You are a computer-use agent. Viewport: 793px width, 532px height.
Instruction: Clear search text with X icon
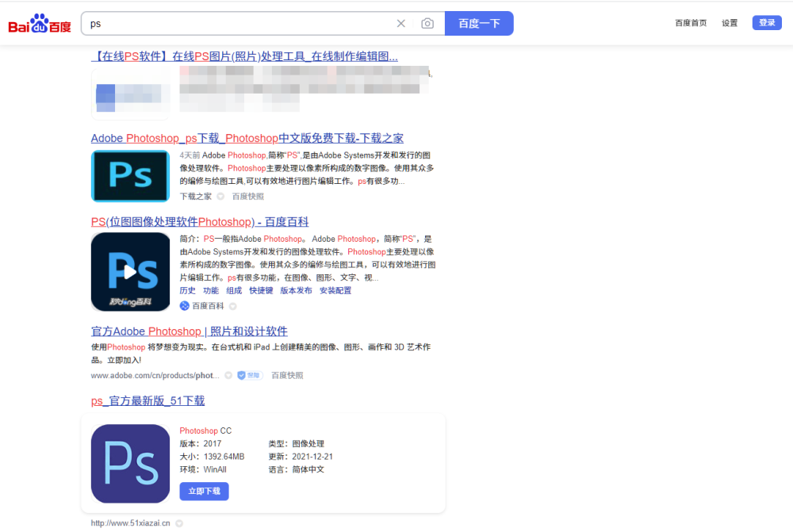pyautogui.click(x=401, y=24)
